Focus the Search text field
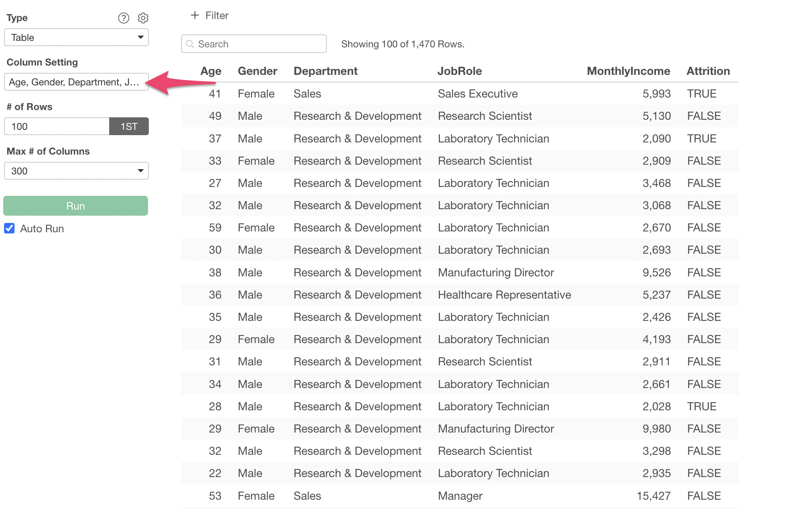This screenshot has width=812, height=509. (259, 44)
